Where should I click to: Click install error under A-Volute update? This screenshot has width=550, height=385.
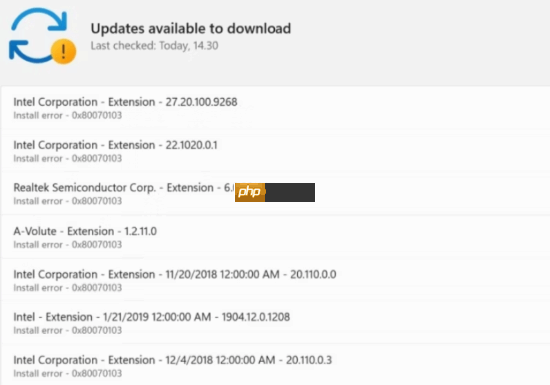tap(68, 245)
